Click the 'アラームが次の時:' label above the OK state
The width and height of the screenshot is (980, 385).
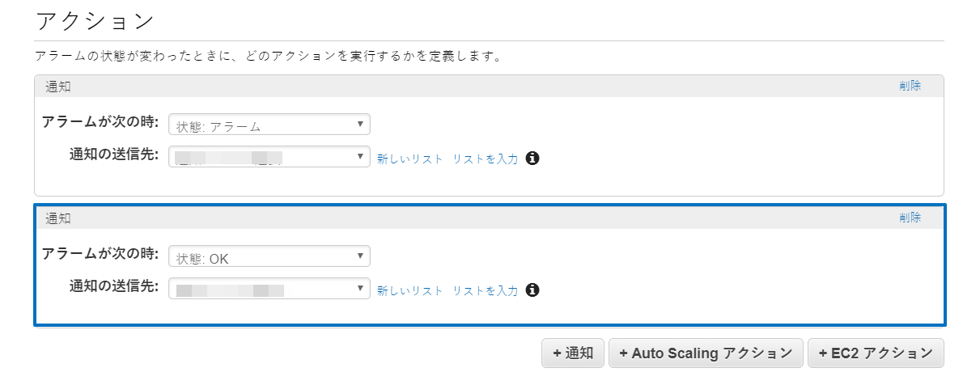point(100,253)
